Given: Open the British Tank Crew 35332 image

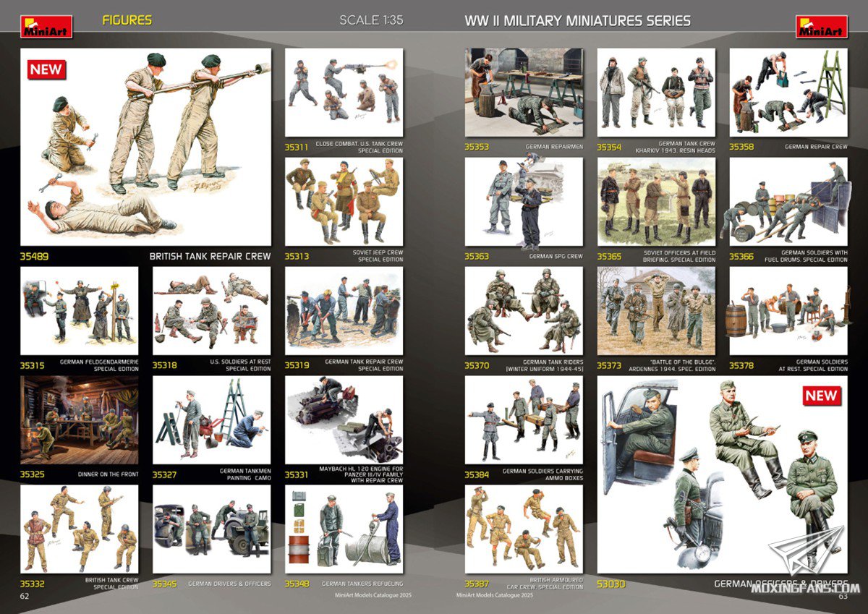Looking at the screenshot, I should pyautogui.click(x=79, y=529).
